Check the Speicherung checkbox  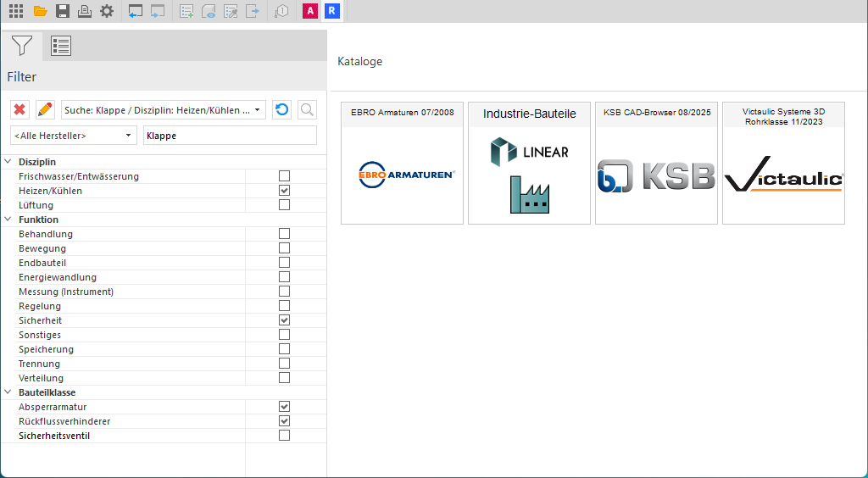coord(285,348)
